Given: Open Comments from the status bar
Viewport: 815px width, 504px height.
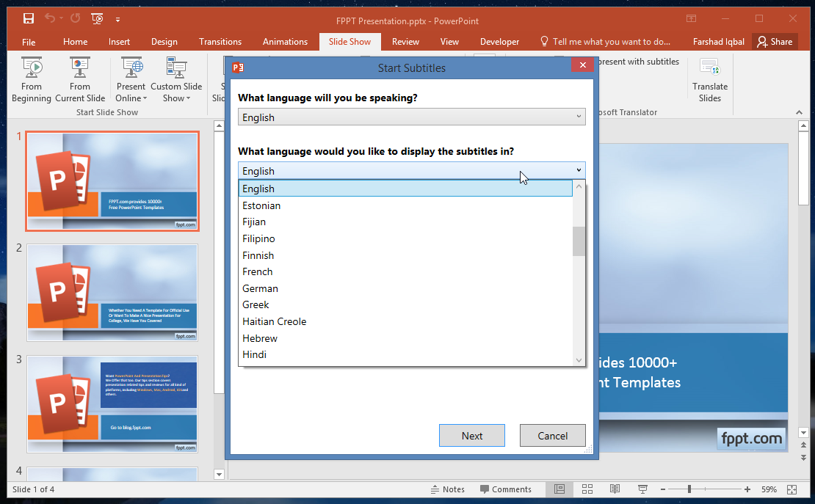Looking at the screenshot, I should (505, 489).
